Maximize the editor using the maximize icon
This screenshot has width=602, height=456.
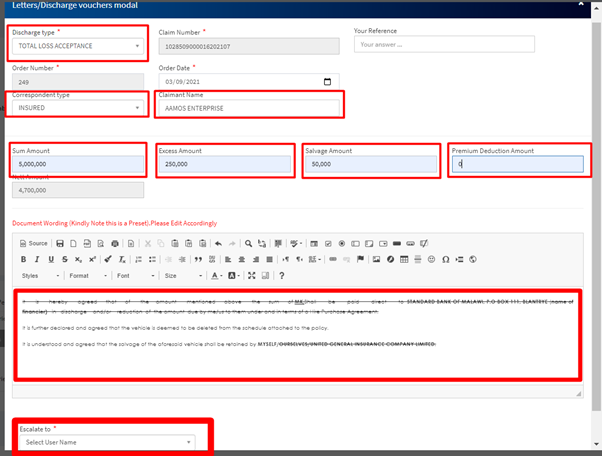tap(251, 276)
